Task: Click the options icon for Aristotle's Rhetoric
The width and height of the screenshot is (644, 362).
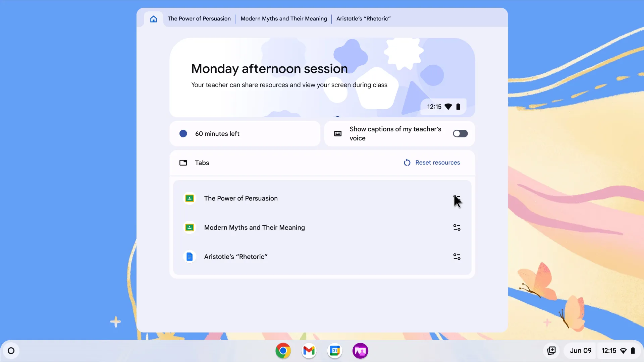Action: (457, 256)
